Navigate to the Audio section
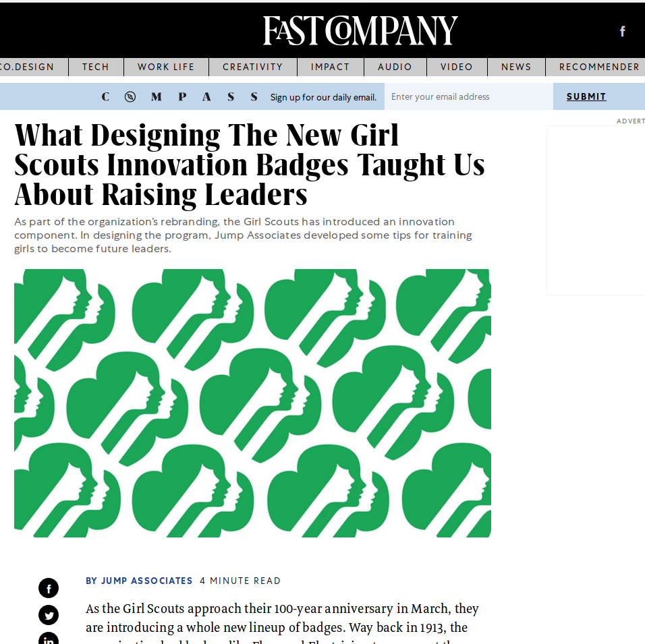The height and width of the screenshot is (644, 645). coord(395,67)
